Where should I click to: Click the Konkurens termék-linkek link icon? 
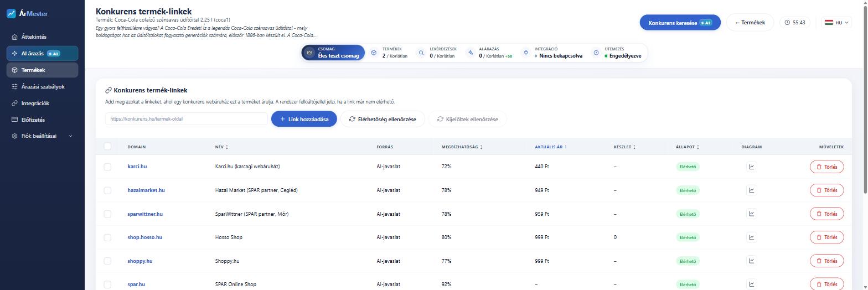(x=108, y=90)
